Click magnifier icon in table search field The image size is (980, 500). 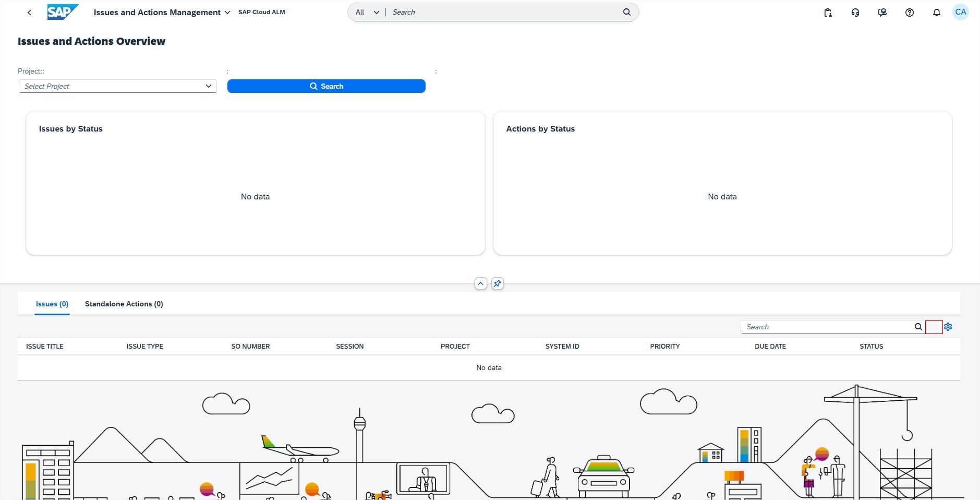point(918,327)
